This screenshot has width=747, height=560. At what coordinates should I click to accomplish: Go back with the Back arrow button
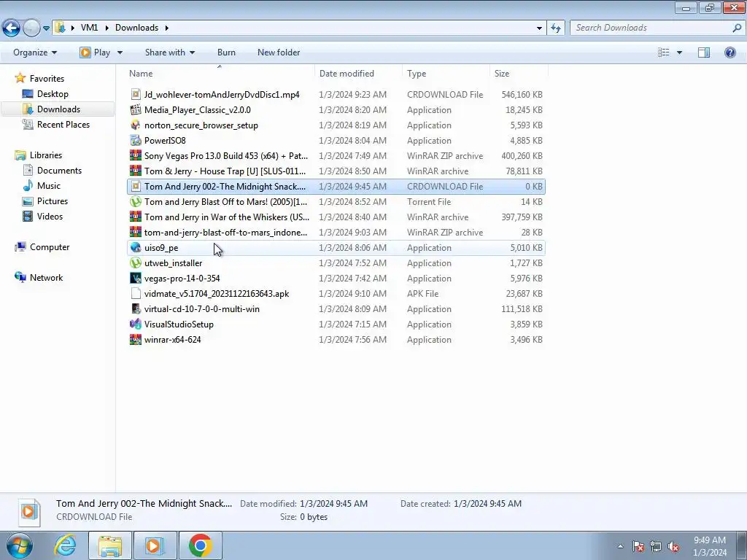pyautogui.click(x=12, y=28)
